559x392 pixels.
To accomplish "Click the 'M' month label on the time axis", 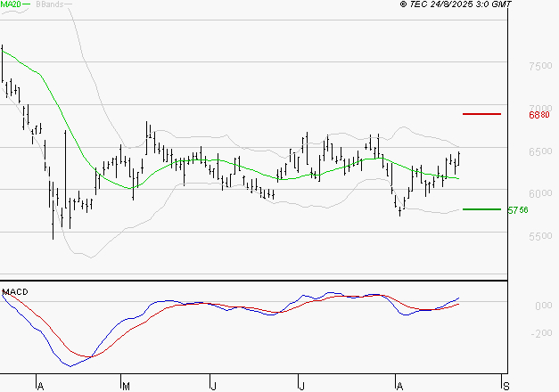I will click(x=126, y=385).
